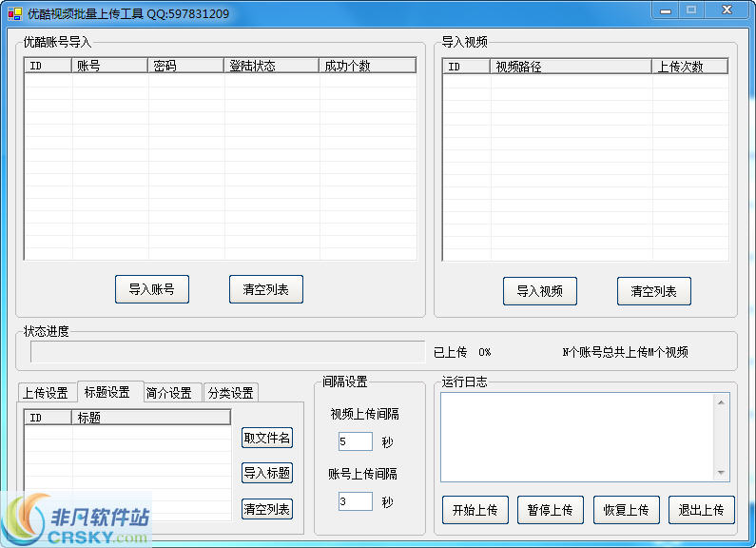Click the N个账号总共上传M个视频 status text
Viewport: 756px width, 548px height.
click(626, 352)
